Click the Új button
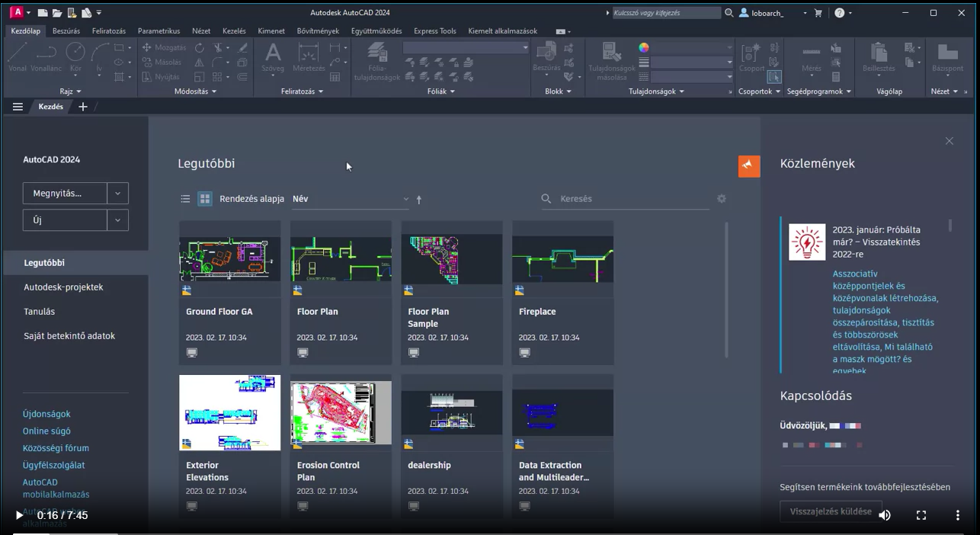The image size is (980, 535). pos(65,220)
